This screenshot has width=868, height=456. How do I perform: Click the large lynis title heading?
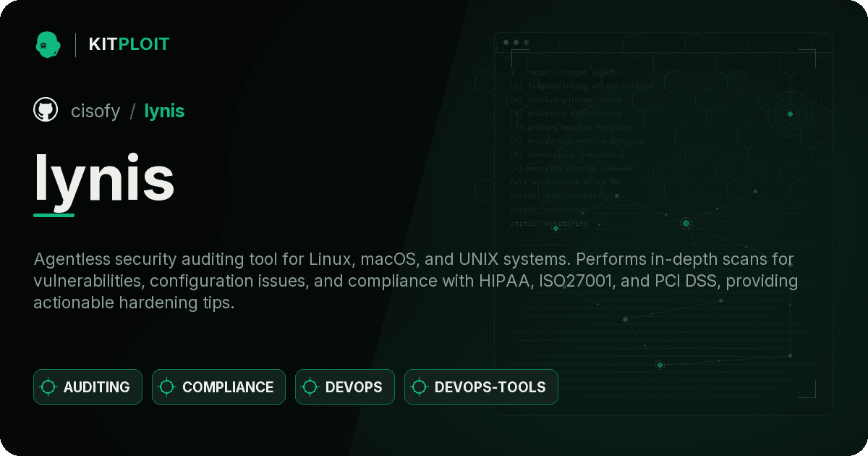pos(104,178)
